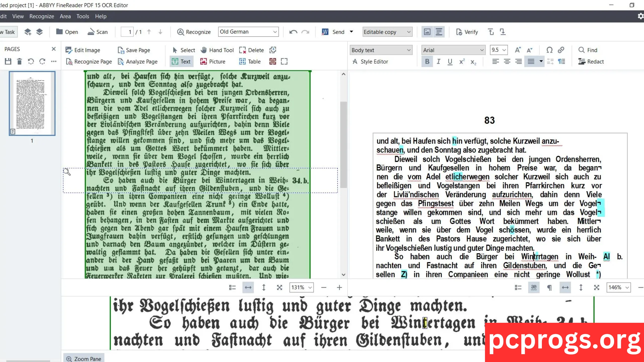
Task: Open the Recognize menu
Action: coord(42,16)
